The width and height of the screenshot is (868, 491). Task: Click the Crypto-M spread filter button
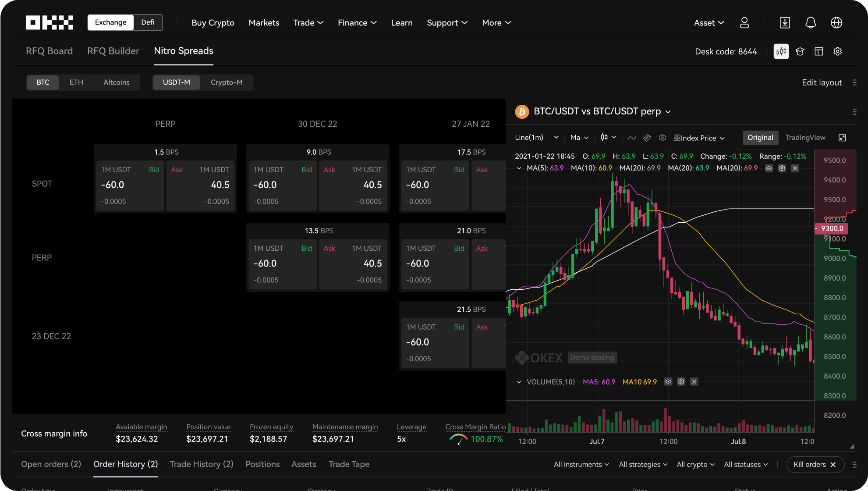[227, 82]
